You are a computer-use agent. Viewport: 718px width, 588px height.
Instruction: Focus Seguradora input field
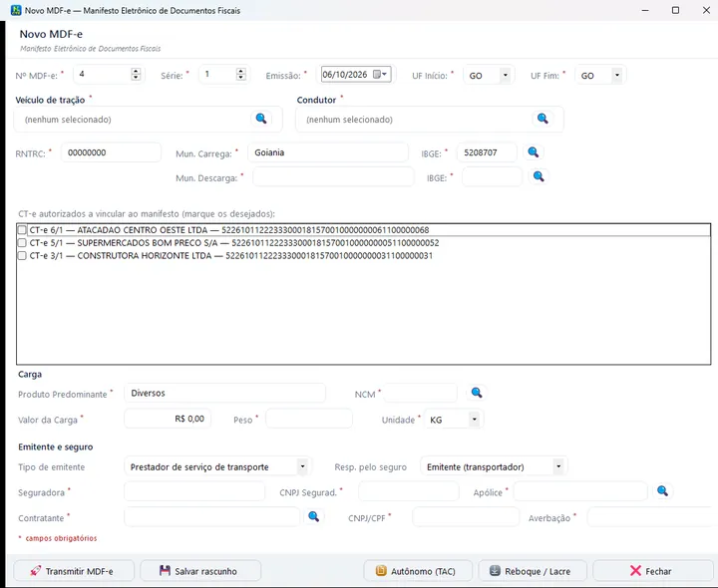point(194,491)
